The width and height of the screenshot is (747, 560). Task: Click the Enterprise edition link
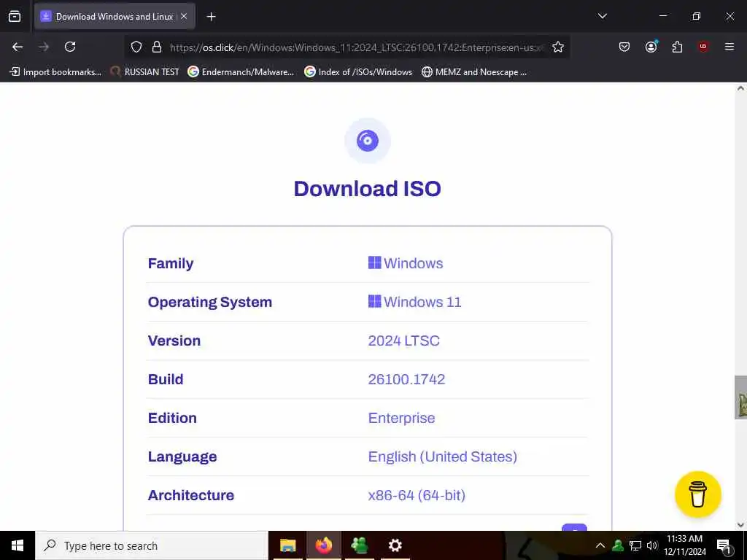401,418
